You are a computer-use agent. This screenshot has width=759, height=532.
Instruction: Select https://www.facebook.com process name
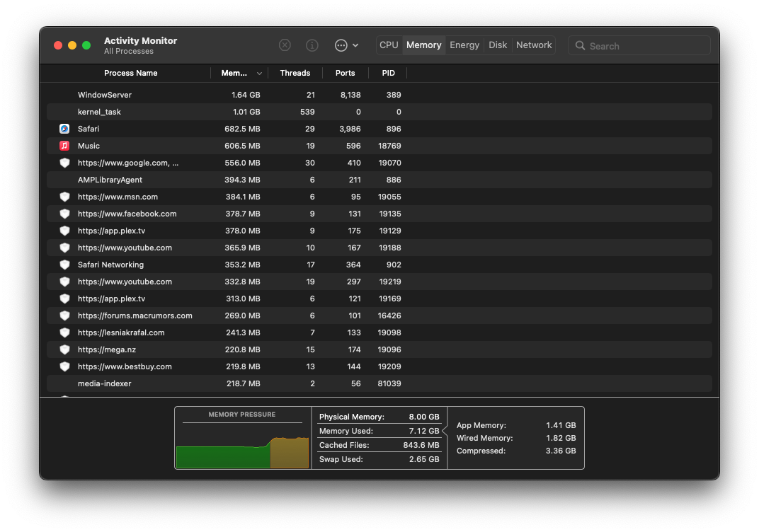[x=127, y=214]
